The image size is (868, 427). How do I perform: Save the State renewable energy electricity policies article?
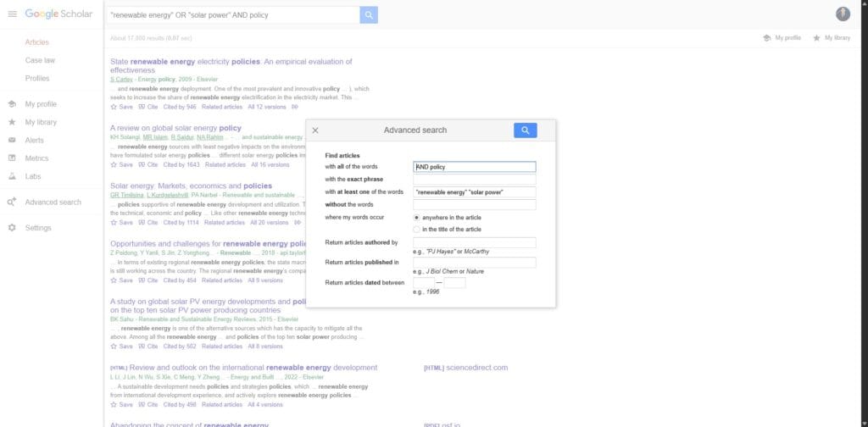pos(122,107)
